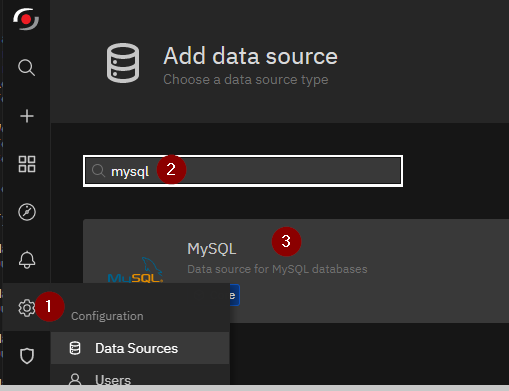This screenshot has width=509, height=391.
Task: Select the Configuration gear icon
Action: (x=27, y=308)
